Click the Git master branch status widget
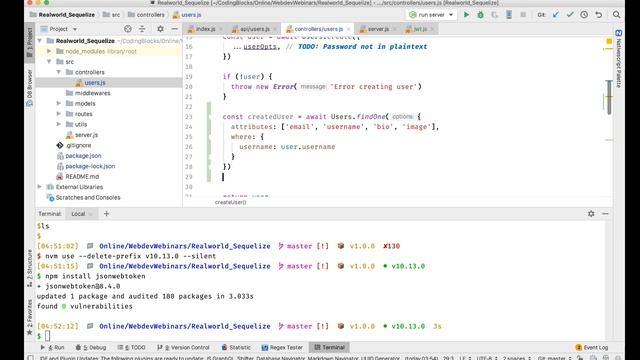 tap(554, 358)
